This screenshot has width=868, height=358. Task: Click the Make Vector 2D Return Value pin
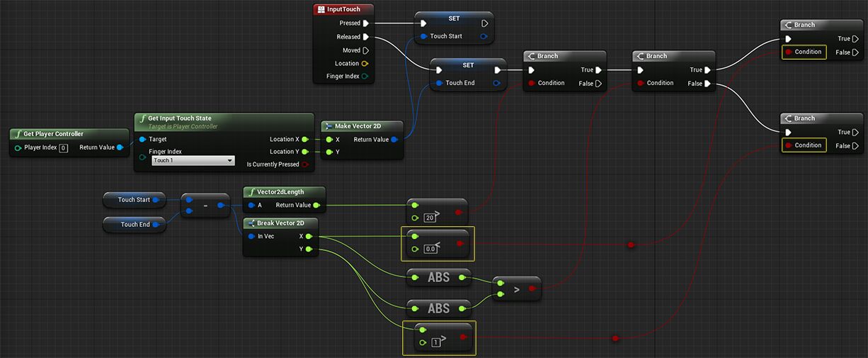394,140
